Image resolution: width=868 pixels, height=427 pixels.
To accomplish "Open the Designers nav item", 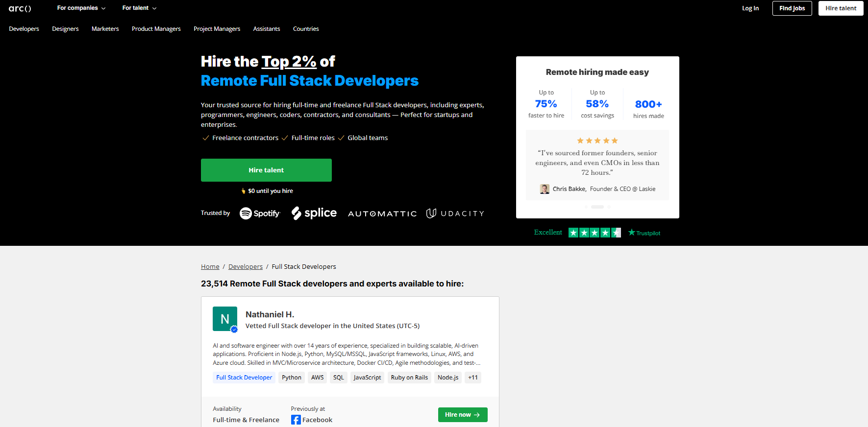I will 65,29.
